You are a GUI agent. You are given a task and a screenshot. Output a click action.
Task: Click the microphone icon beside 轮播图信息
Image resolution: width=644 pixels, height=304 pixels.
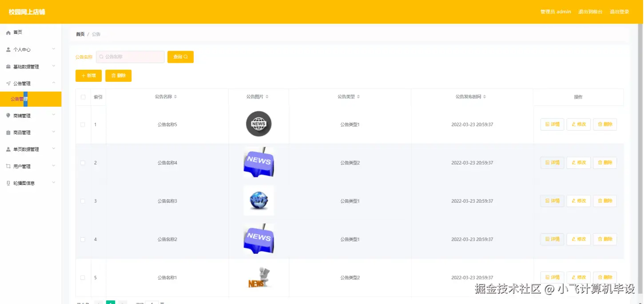8,183
